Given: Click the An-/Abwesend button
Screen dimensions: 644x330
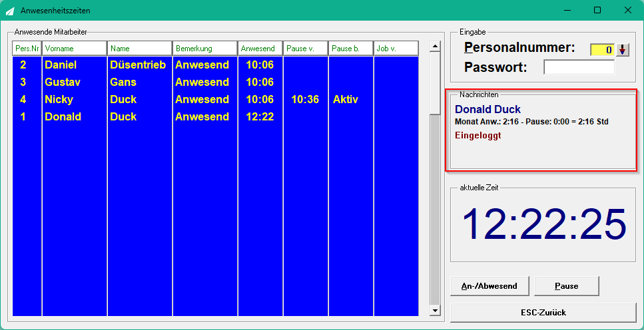Looking at the screenshot, I should (489, 286).
